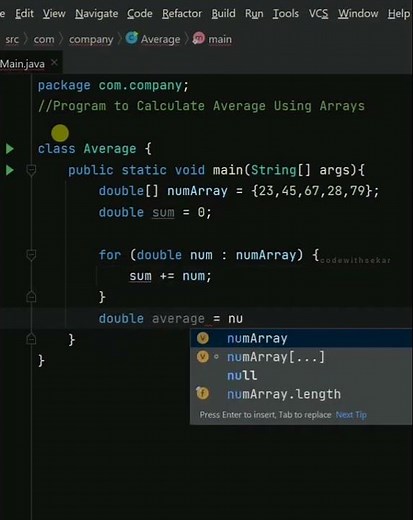Collapse the main method fold marker
The image size is (413, 520).
31,170
